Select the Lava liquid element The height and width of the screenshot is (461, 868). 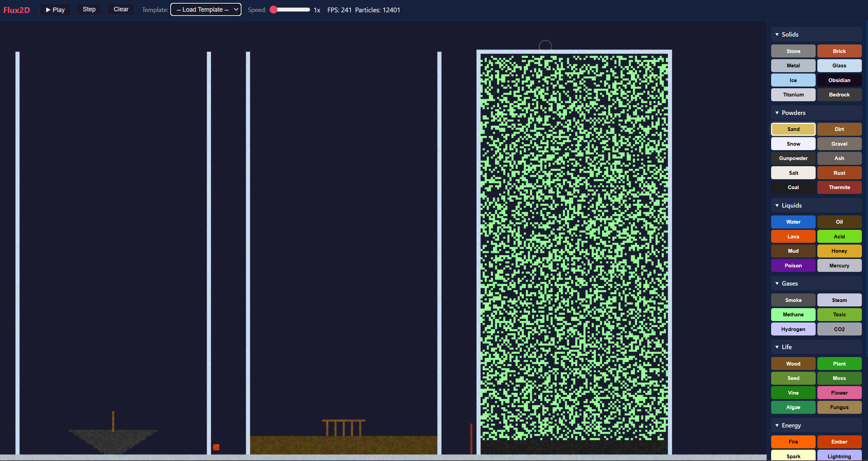tap(793, 236)
